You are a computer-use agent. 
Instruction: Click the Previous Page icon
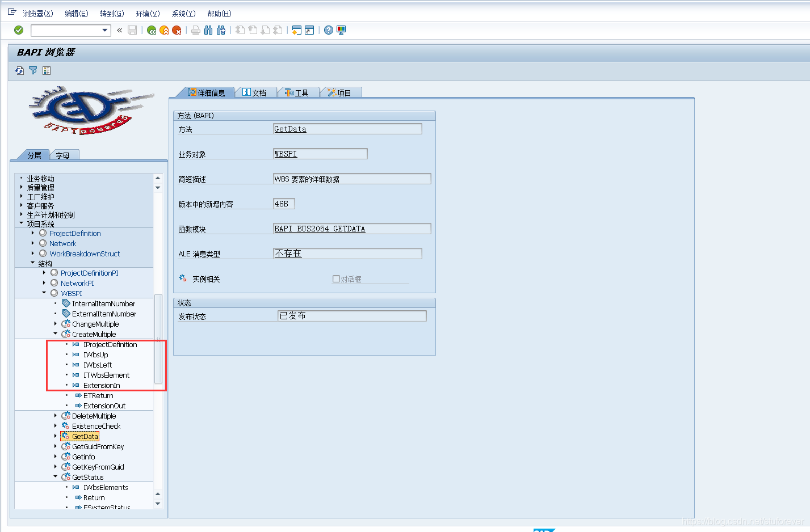253,30
